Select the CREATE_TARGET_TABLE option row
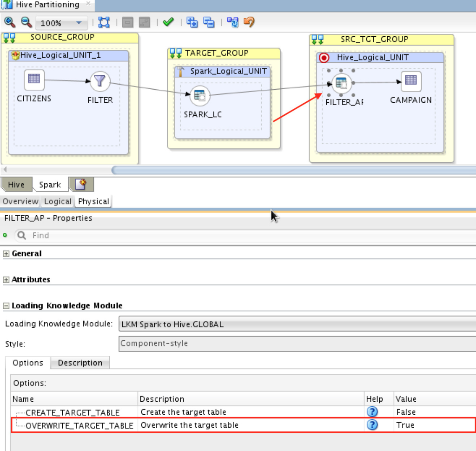Image resolution: width=476 pixels, height=451 pixels. [243, 412]
